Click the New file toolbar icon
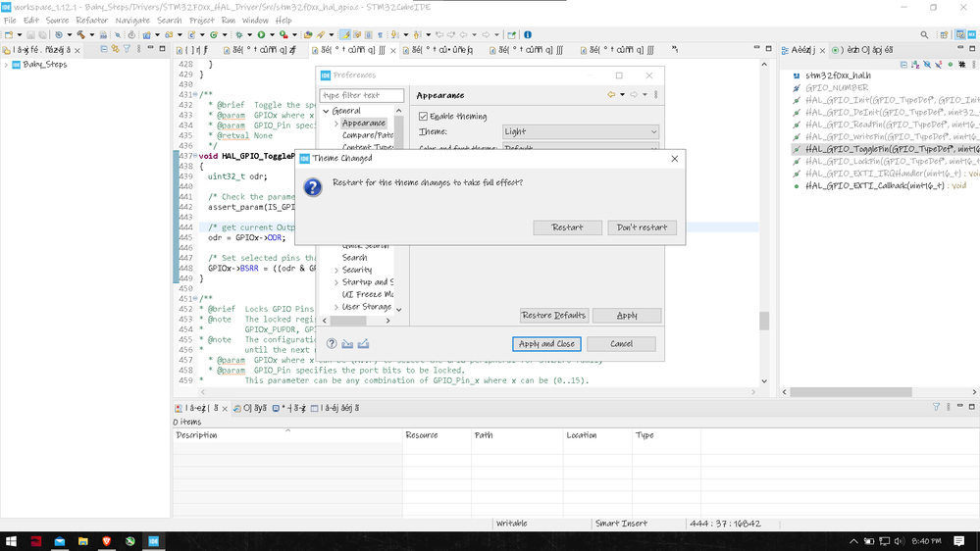This screenshot has height=551, width=980. 9,35
